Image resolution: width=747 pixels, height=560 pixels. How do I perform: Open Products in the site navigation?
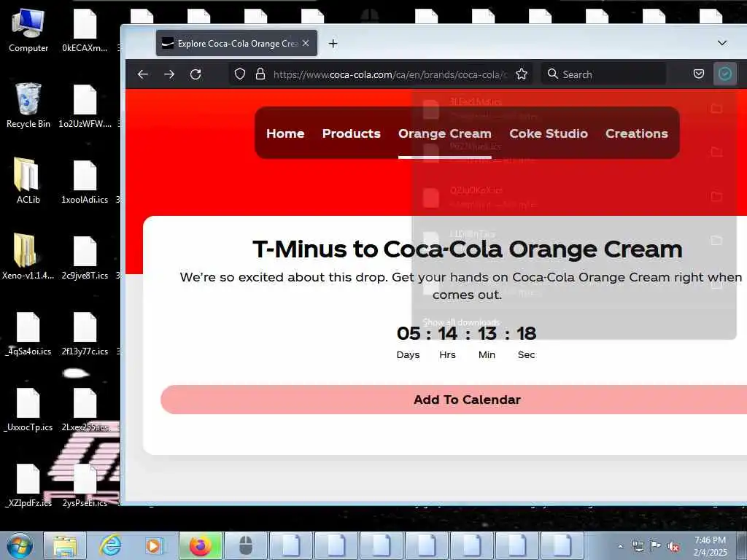(352, 134)
